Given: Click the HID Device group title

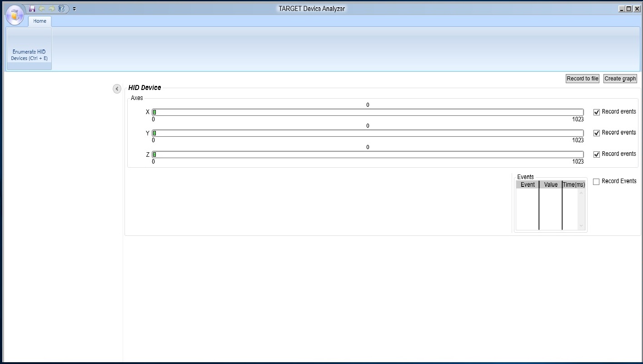Looking at the screenshot, I should point(145,88).
